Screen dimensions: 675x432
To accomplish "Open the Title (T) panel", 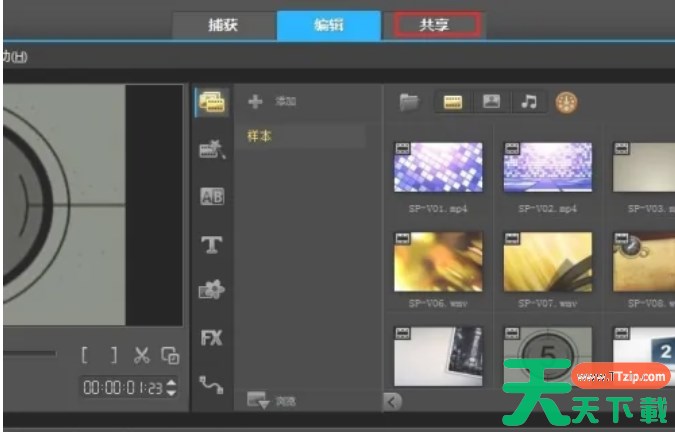I will [x=212, y=244].
